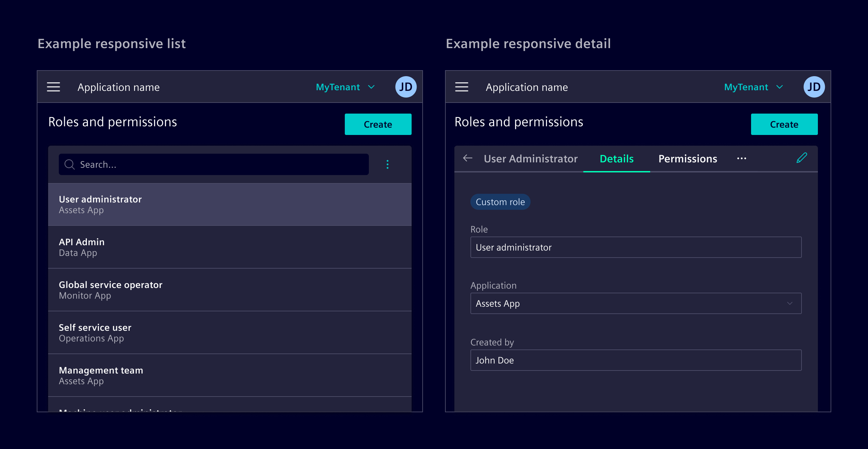Click the JD avatar in the detail view
The width and height of the screenshot is (868, 449).
click(x=814, y=87)
